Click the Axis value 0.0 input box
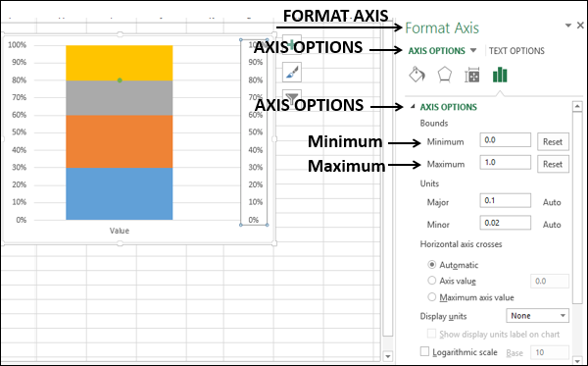Image resolution: width=588 pixels, height=366 pixels. (x=550, y=281)
